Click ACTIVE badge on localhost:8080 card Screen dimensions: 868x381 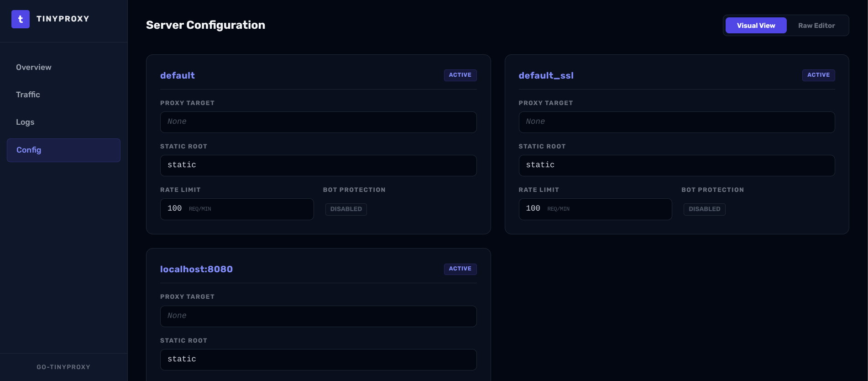(460, 269)
